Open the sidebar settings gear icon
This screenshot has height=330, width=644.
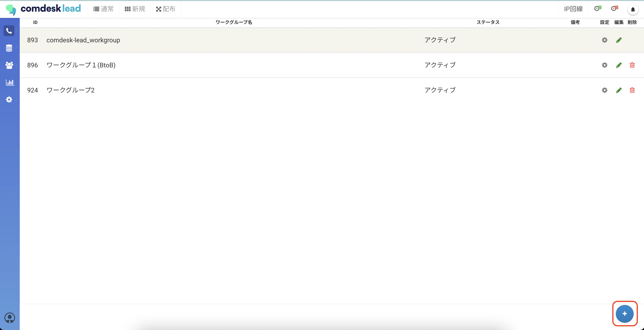coord(9,99)
